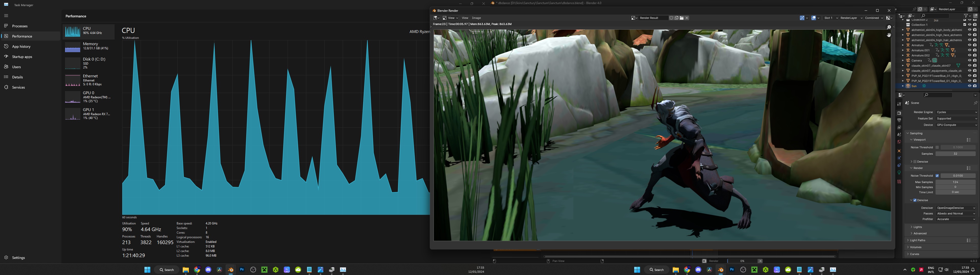
Task: Hide the Sun object with its eye icon
Action: [969, 86]
